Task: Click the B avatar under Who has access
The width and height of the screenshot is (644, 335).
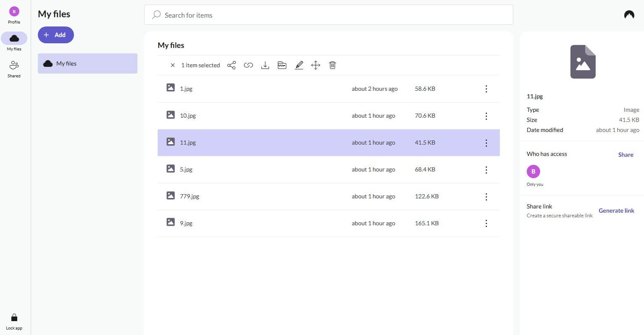Action: 533,171
